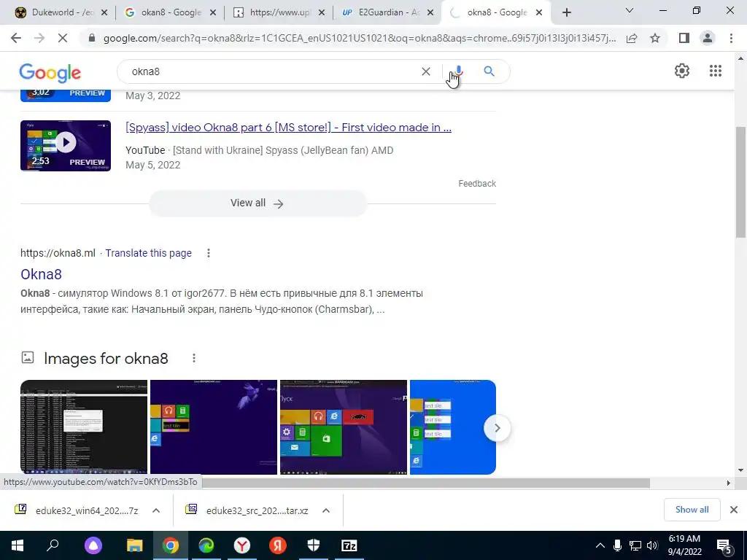Open Yandex Browser from taskbar
Image resolution: width=747 pixels, height=560 pixels.
point(242,545)
